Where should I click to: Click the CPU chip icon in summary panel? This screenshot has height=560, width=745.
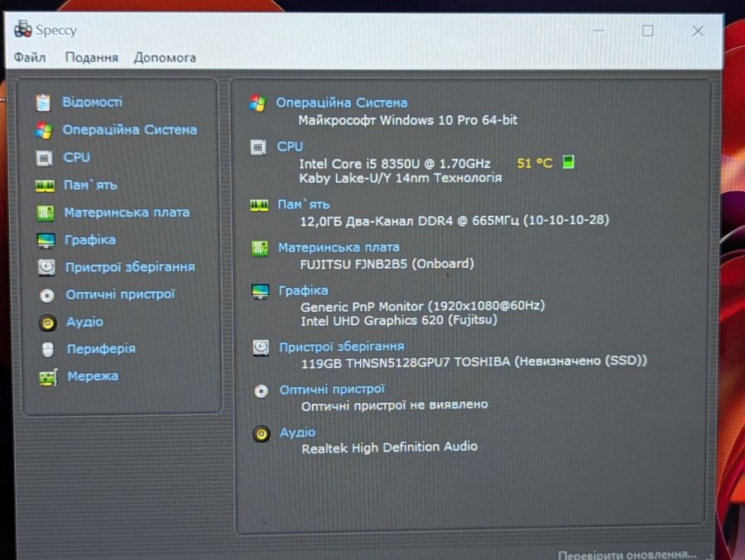tap(258, 147)
